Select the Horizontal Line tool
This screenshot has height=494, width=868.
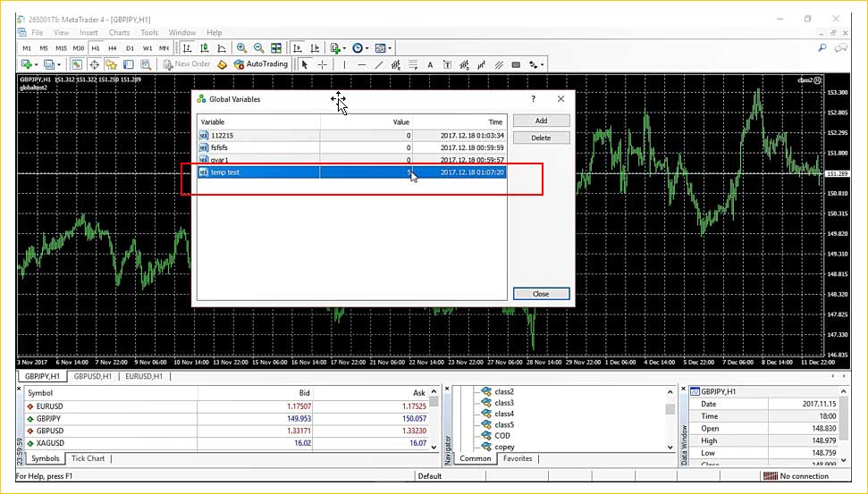(361, 64)
